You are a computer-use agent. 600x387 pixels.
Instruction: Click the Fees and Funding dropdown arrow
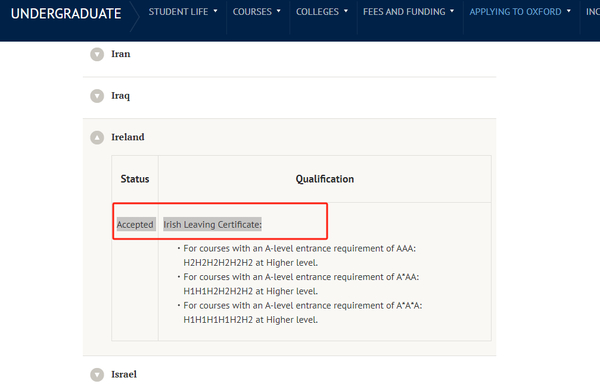(x=452, y=11)
